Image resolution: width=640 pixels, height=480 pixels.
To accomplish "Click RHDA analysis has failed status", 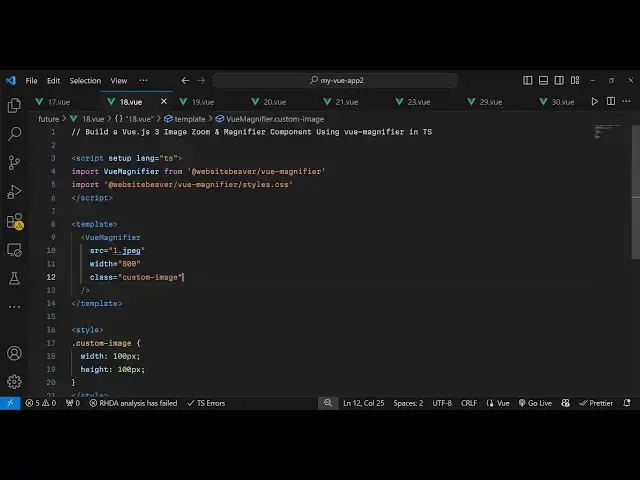I will [133, 403].
